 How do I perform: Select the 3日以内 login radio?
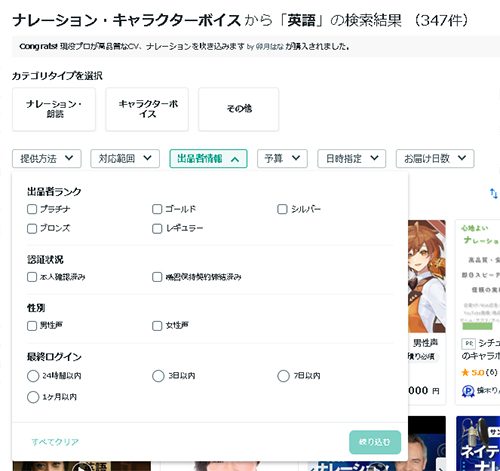pyautogui.click(x=158, y=376)
